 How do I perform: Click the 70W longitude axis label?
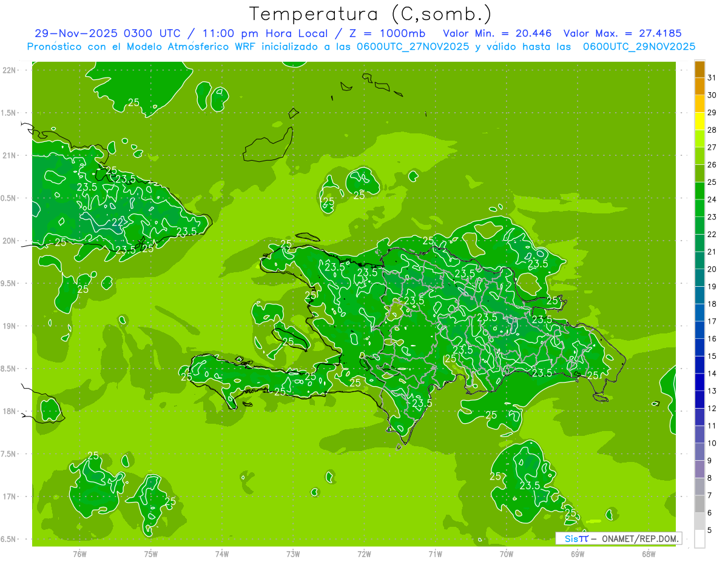(507, 554)
